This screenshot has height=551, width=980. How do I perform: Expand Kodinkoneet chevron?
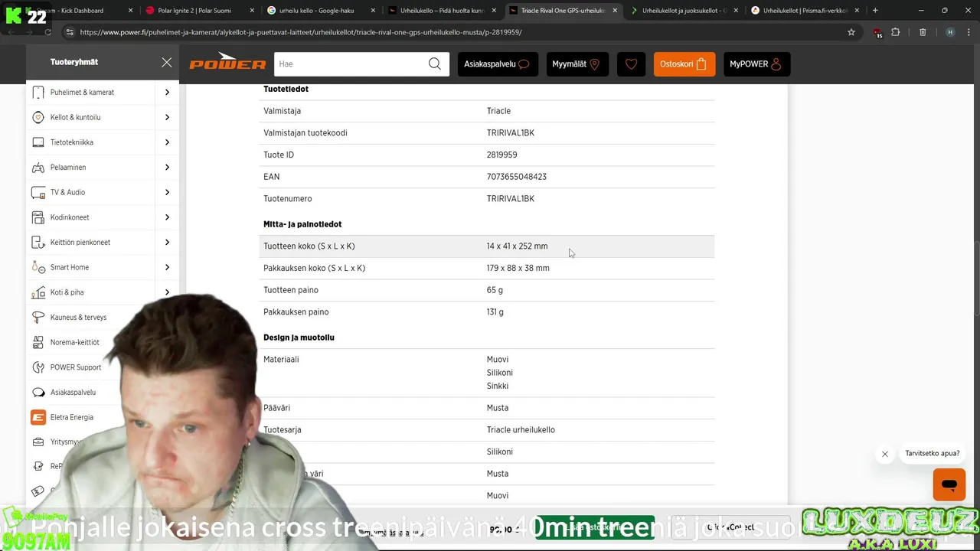click(167, 217)
